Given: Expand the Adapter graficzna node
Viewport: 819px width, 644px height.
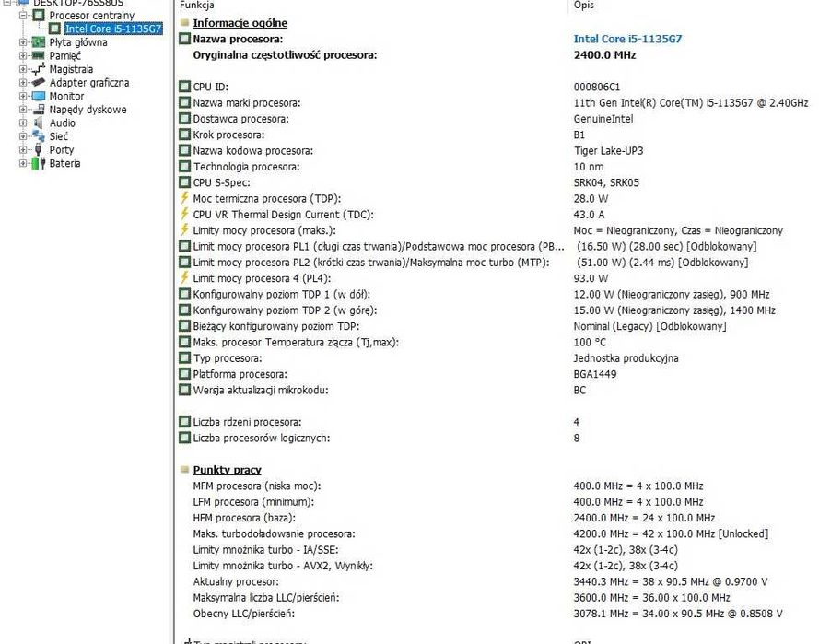Looking at the screenshot, I should [23, 83].
